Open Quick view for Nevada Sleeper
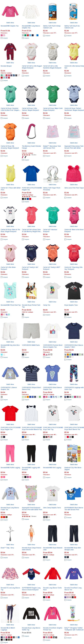The width and height of the screenshot is (84, 644). coord(10,63)
